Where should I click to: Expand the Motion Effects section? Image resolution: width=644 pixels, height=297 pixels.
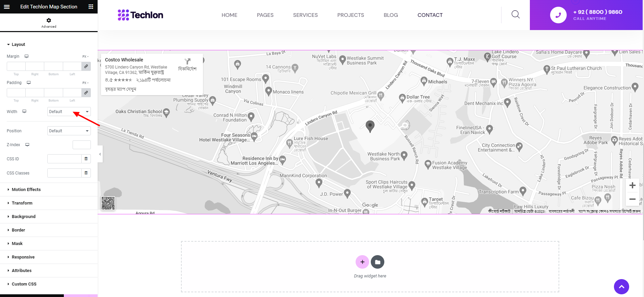tap(26, 190)
